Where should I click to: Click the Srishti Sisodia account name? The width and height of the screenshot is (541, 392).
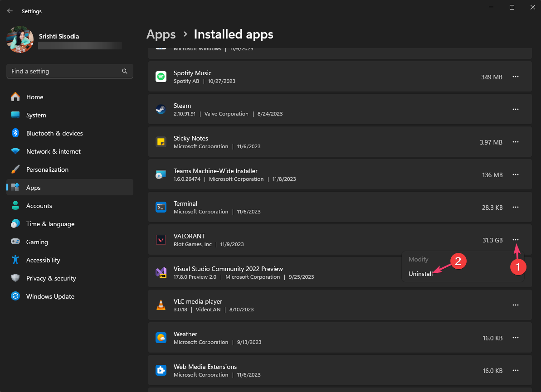pyautogui.click(x=59, y=36)
